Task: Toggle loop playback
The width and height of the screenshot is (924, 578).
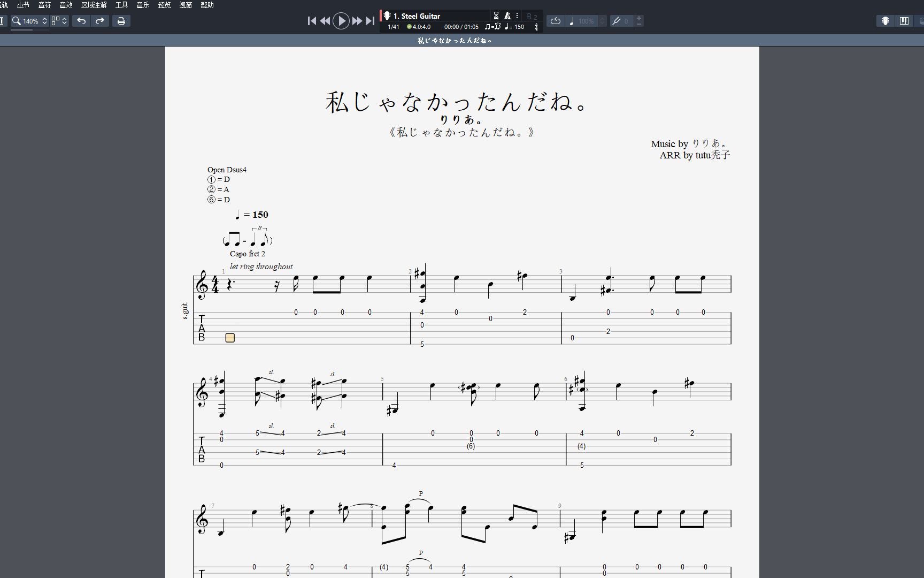Action: tap(556, 21)
